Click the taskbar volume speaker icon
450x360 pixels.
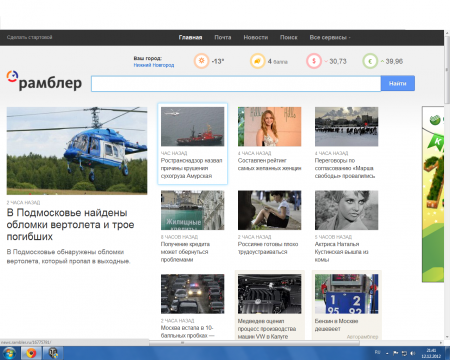(413, 353)
